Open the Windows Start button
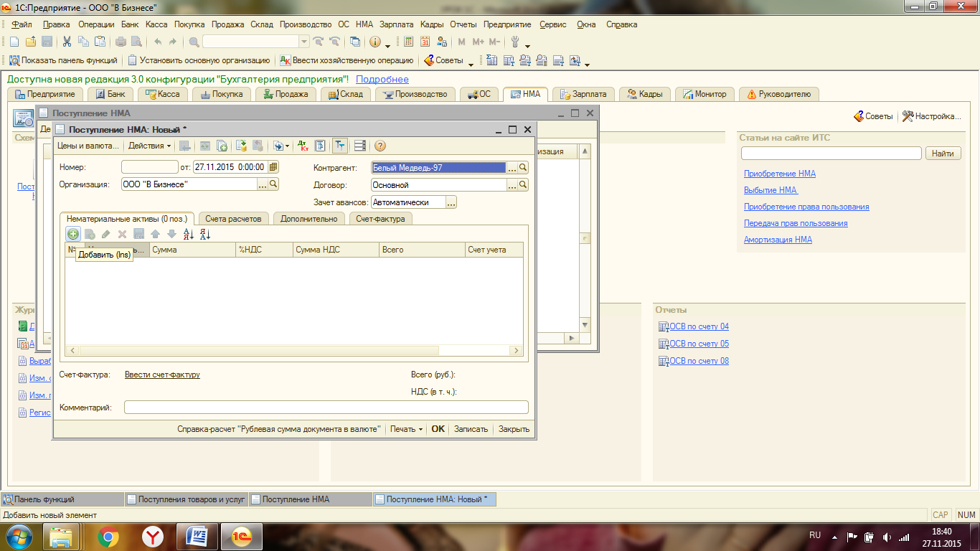The height and width of the screenshot is (551, 980). coord(20,536)
